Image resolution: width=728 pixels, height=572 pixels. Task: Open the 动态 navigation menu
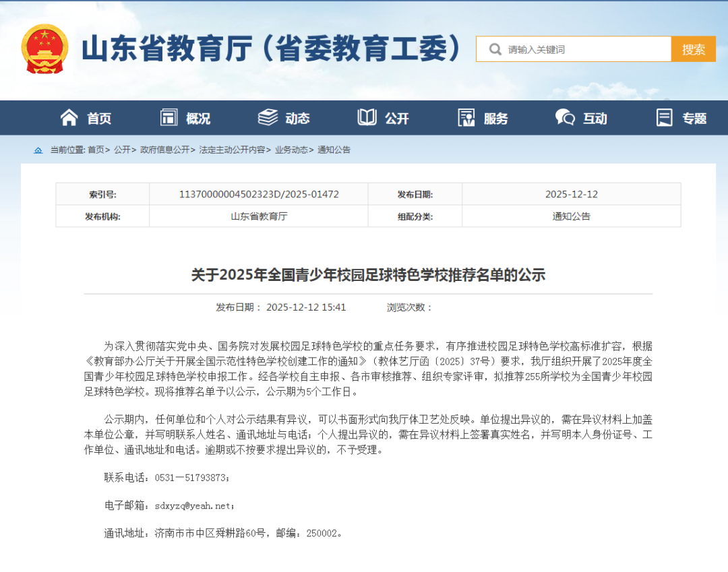tap(297, 119)
